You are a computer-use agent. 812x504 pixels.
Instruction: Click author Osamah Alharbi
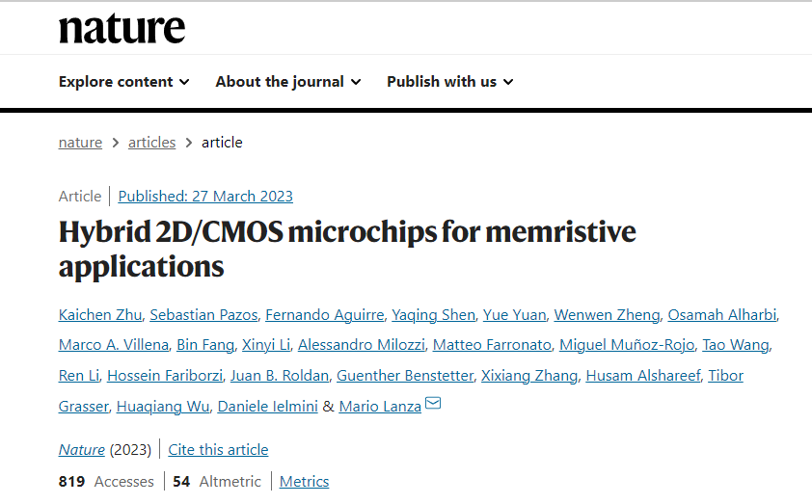[722, 314]
